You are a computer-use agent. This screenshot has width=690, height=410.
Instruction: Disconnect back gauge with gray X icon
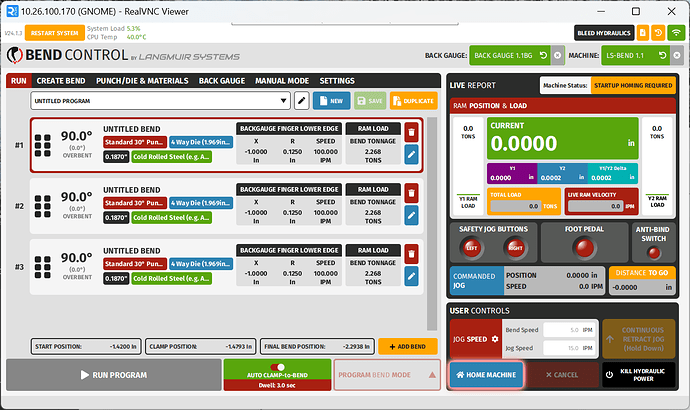[x=558, y=55]
